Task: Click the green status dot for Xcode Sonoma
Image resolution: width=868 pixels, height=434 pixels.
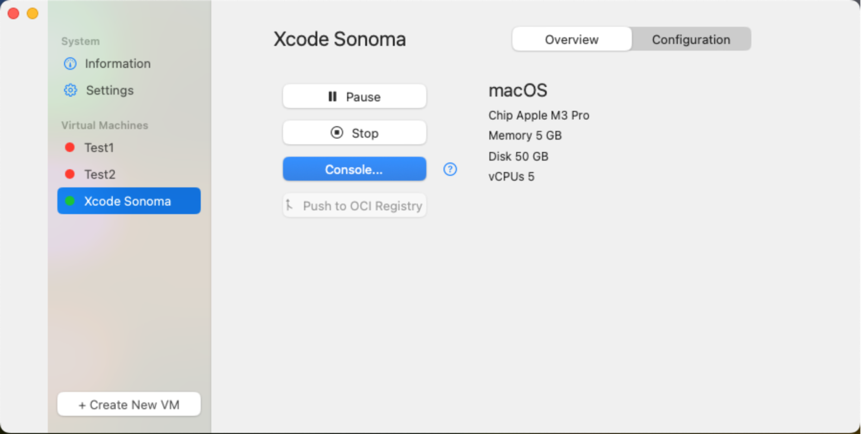Action: 70,201
